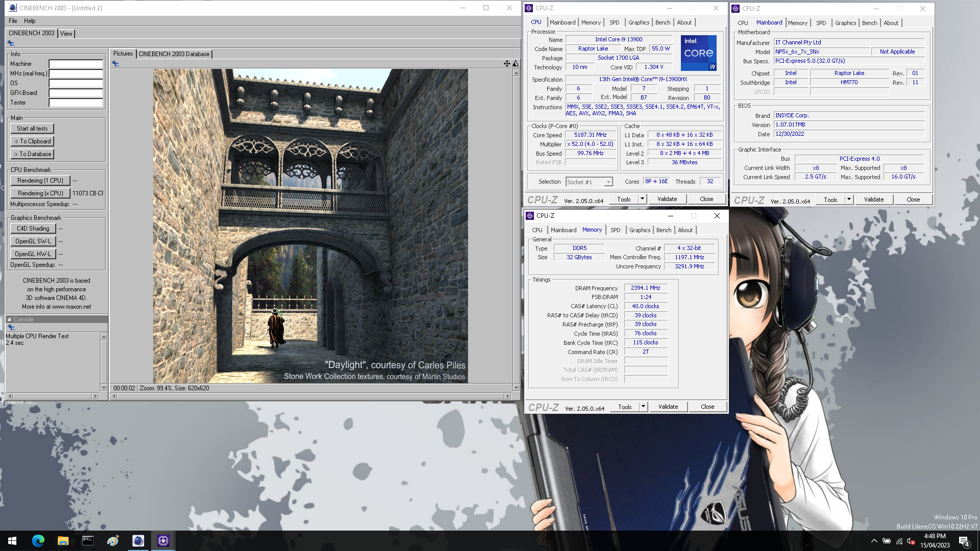
Task: Open SPD tab in CPU-Z Memory window
Action: pos(616,230)
